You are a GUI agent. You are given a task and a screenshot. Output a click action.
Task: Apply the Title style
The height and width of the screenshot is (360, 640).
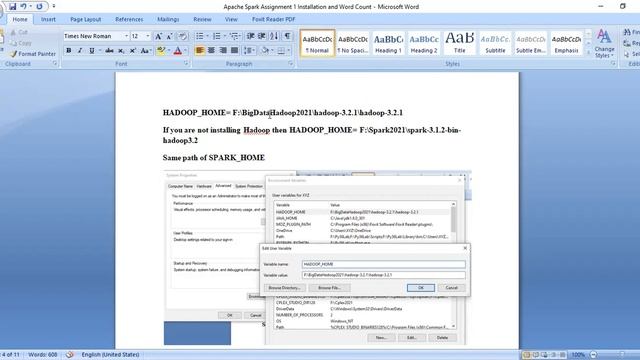coord(460,43)
